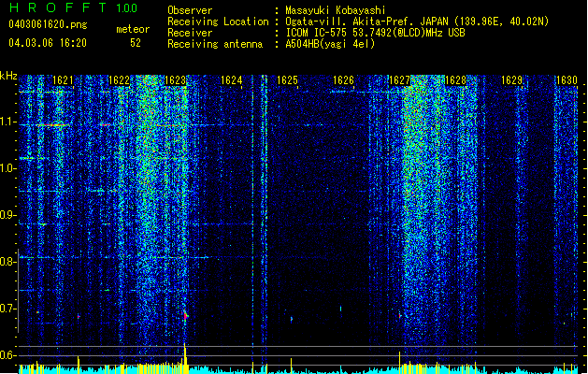Select observer name Masayuki Kobayashi
This screenshot has height=374, width=588.
[336, 10]
